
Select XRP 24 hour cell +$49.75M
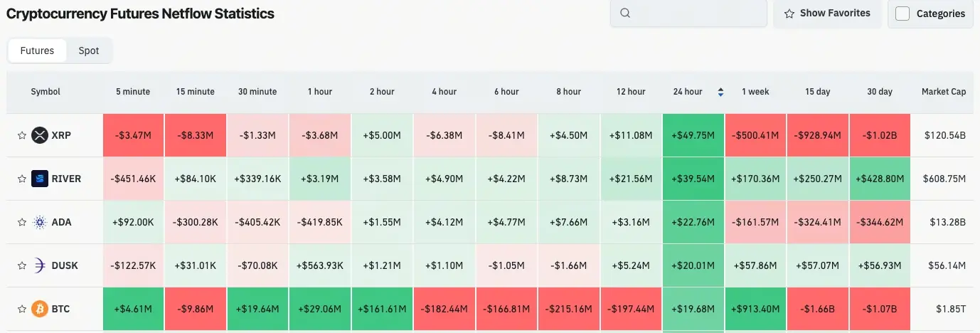coord(693,135)
